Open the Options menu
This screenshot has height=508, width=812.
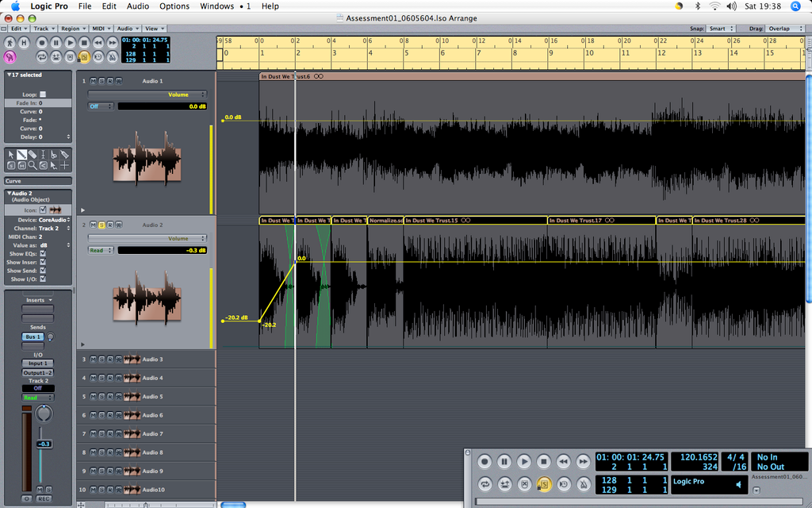[174, 6]
